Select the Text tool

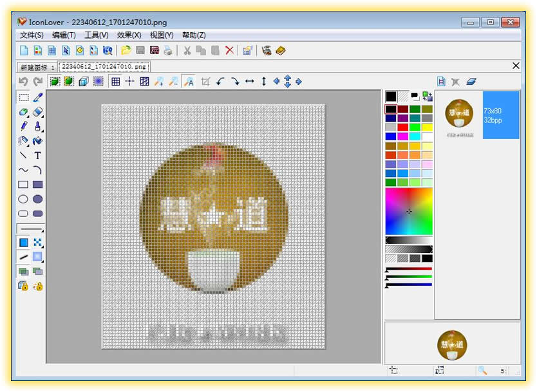coord(38,155)
